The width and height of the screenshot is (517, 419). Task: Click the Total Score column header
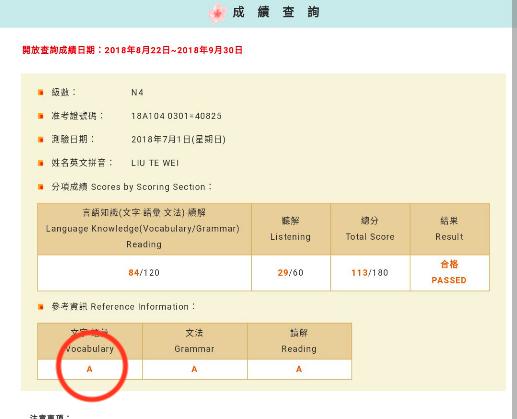coord(370,229)
